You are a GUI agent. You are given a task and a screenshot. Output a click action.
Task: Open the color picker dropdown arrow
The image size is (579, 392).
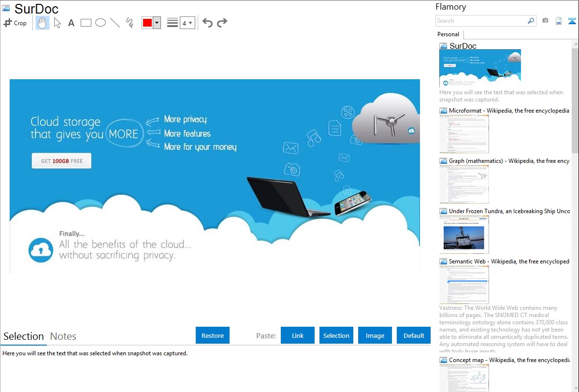point(157,23)
